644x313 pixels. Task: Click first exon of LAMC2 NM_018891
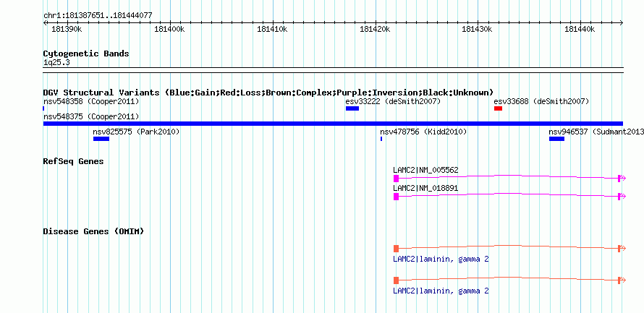(396, 197)
